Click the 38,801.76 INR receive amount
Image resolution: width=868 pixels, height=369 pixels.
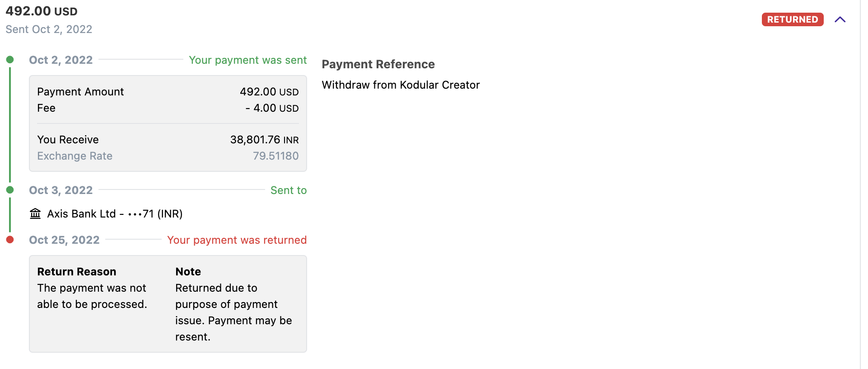coord(264,140)
